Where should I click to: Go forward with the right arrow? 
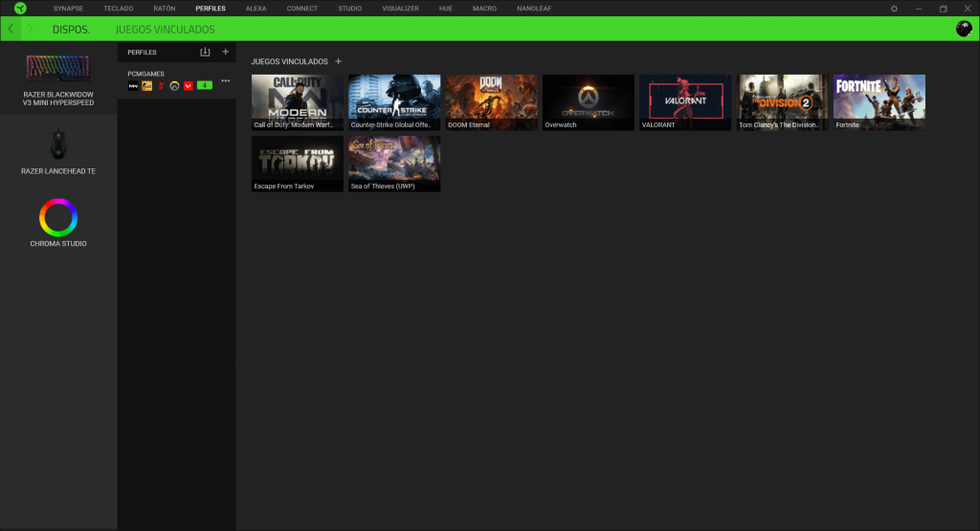pyautogui.click(x=30, y=29)
